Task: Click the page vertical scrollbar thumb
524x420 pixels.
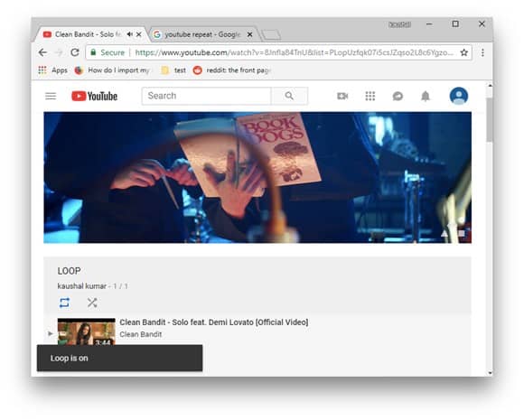Action: tap(490, 119)
